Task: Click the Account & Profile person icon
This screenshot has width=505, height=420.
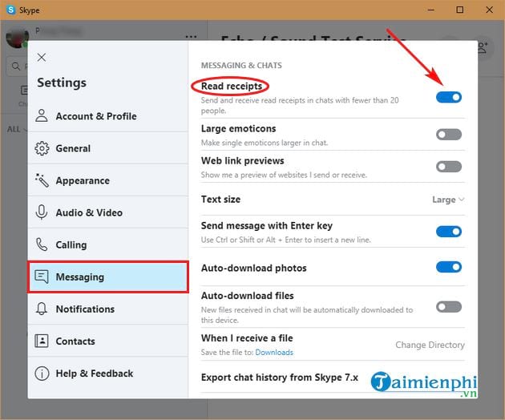Action: [x=42, y=115]
